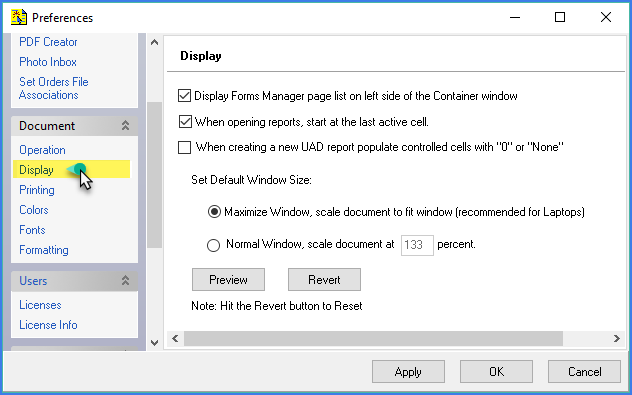This screenshot has height=395, width=632.
Task: Select Normal Window scale radio option
Action: click(213, 245)
